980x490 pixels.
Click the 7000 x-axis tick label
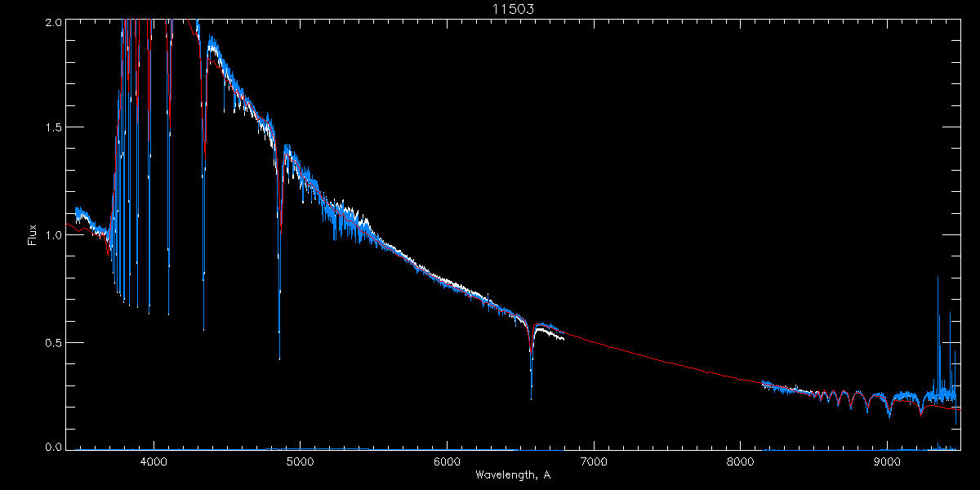click(x=594, y=461)
